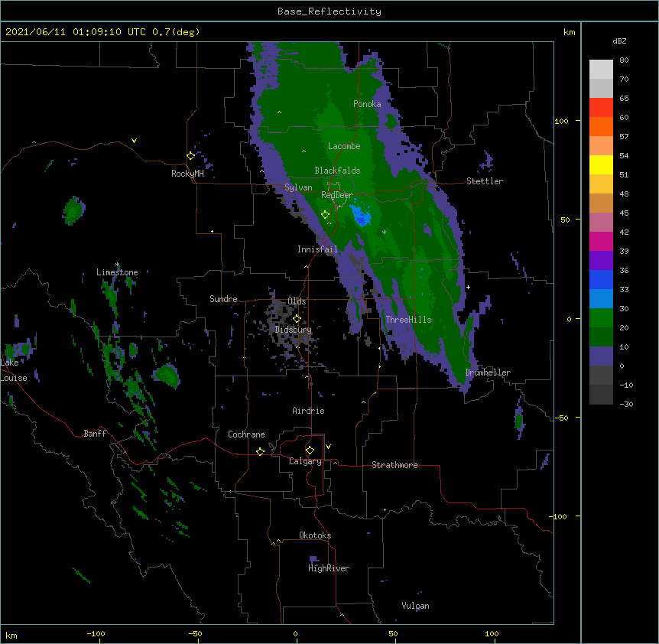Click the Sylvan label
This screenshot has width=659, height=644.
pyautogui.click(x=298, y=187)
